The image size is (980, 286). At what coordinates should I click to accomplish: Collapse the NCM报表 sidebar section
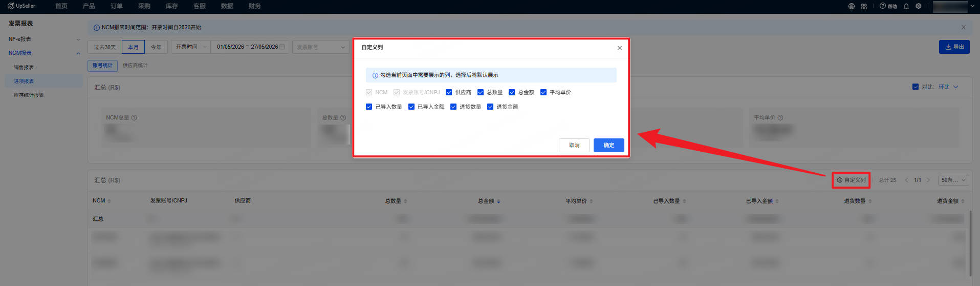click(x=78, y=53)
